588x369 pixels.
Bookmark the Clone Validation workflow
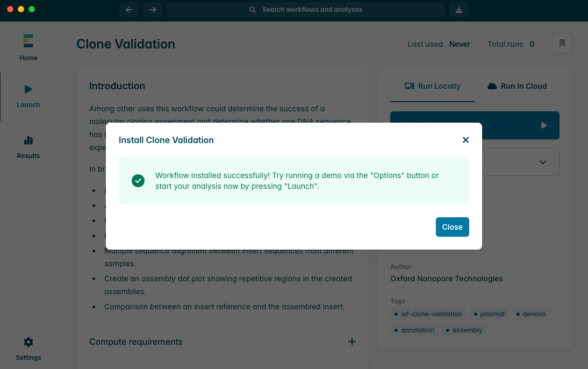562,43
